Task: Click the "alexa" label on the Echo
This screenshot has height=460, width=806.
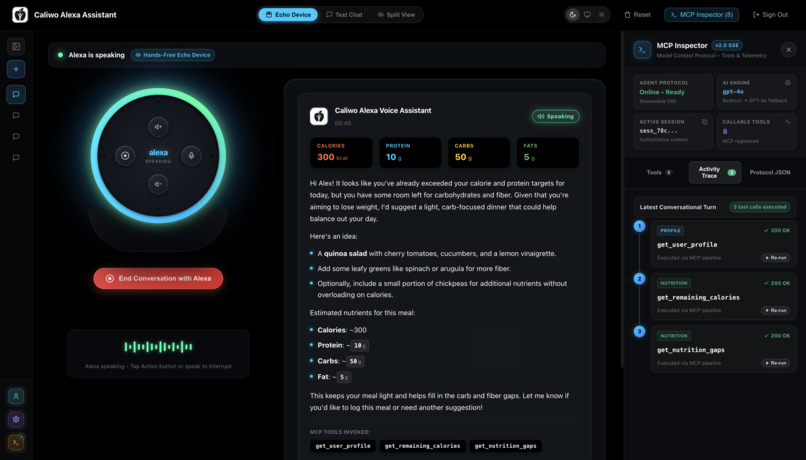Action: pyautogui.click(x=158, y=153)
